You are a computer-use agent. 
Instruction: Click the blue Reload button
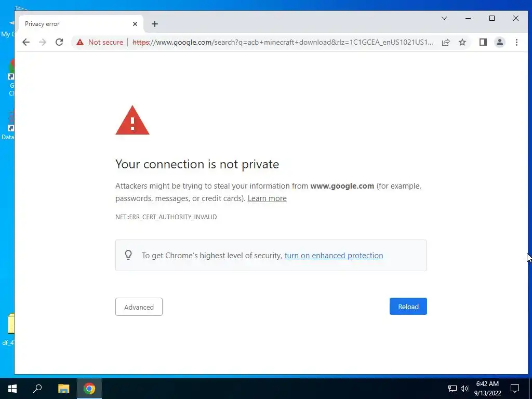[x=408, y=307]
